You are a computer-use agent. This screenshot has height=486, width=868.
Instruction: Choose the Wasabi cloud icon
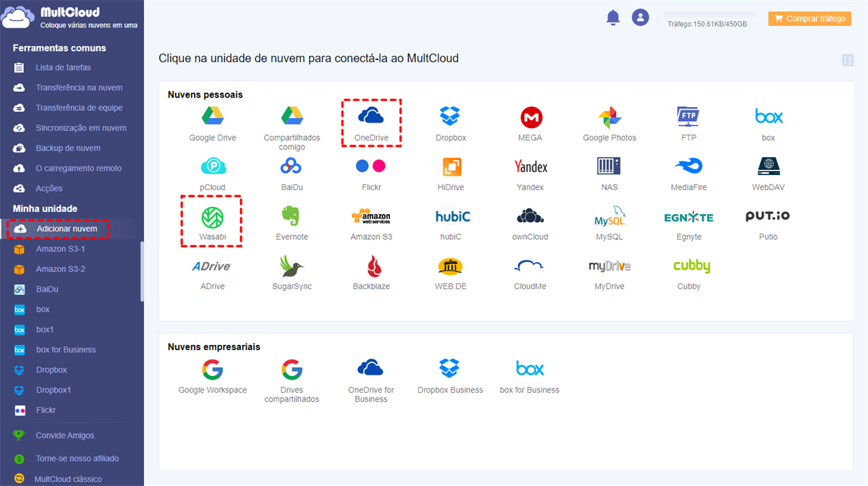(213, 217)
